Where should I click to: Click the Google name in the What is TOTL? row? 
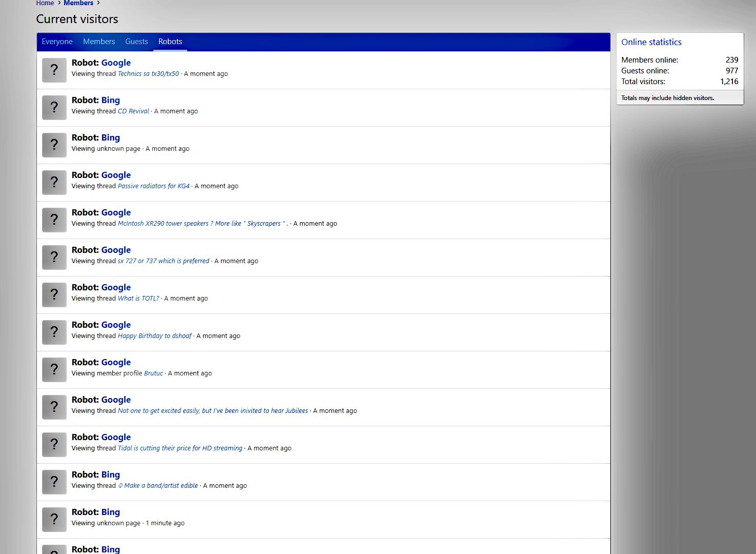coord(116,287)
